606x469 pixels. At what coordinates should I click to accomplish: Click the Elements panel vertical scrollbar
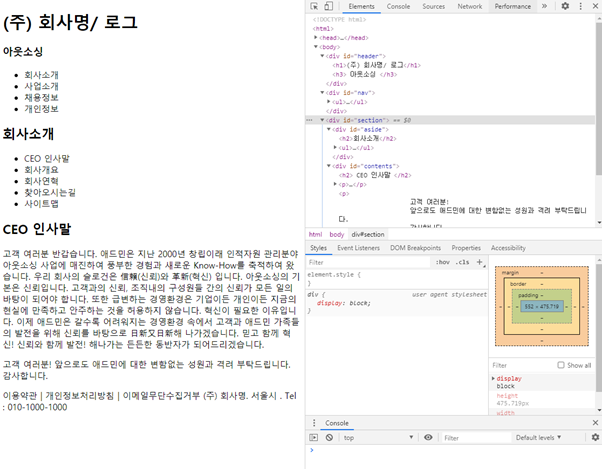coord(598,99)
